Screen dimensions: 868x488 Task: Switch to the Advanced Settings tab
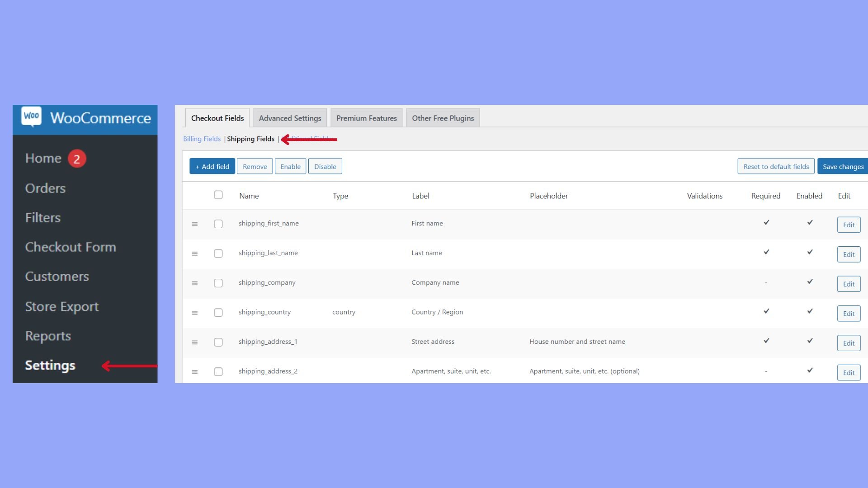[290, 118]
